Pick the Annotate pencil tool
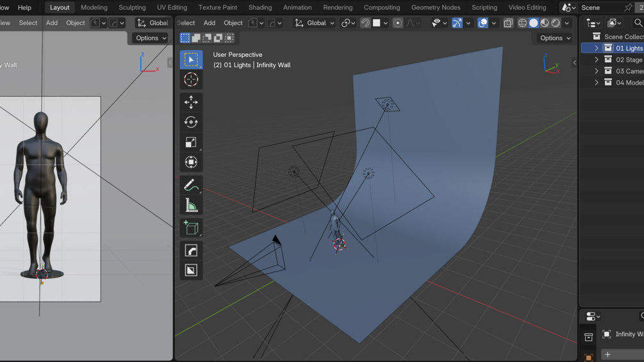Screen dimensions: 644x362 click(x=191, y=185)
